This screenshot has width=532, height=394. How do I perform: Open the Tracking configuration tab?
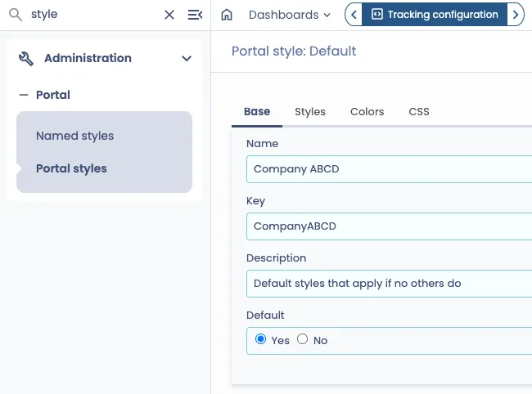435,15
